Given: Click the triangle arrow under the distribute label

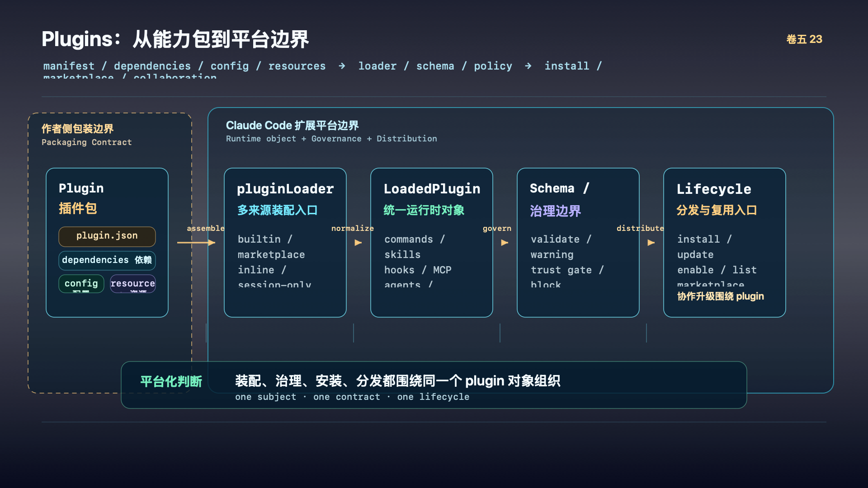Looking at the screenshot, I should [651, 243].
